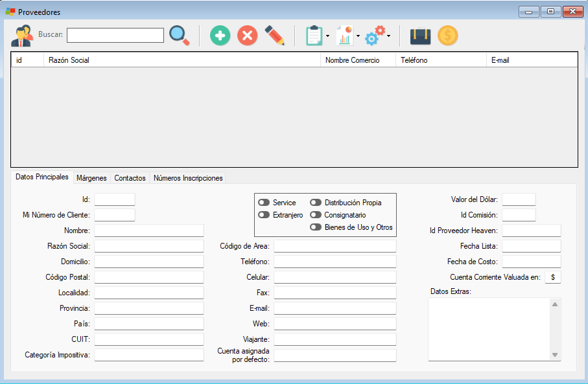
Task: Open the gears settings dropdown arrow
Action: [388, 36]
